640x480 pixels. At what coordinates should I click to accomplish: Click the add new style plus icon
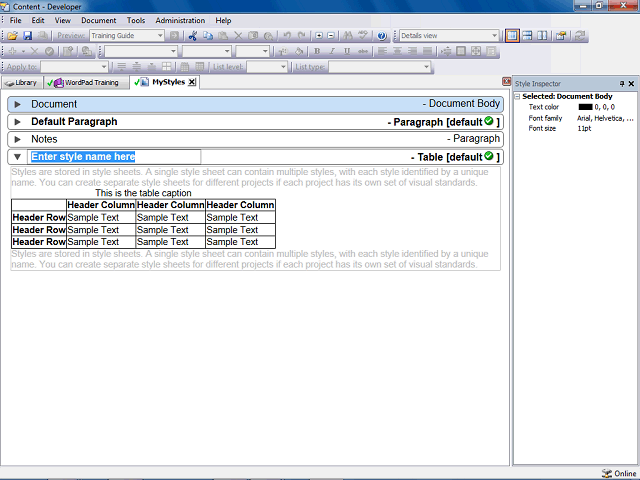[x=12, y=51]
